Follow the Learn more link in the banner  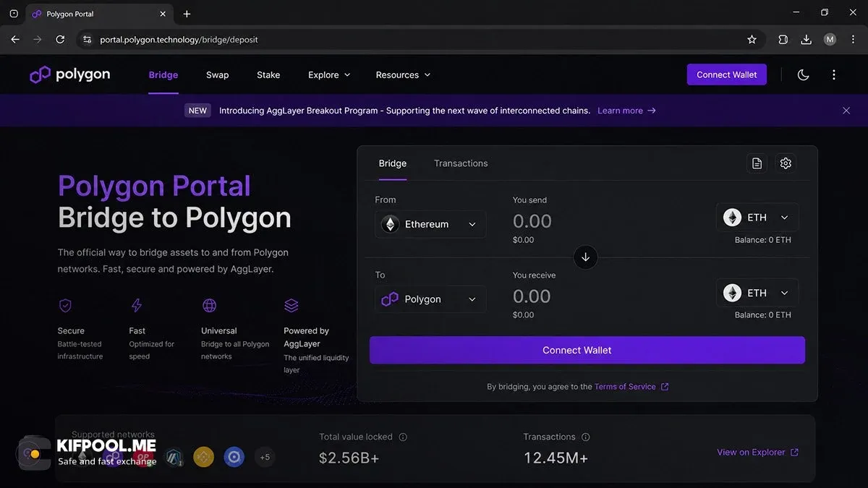click(626, 111)
